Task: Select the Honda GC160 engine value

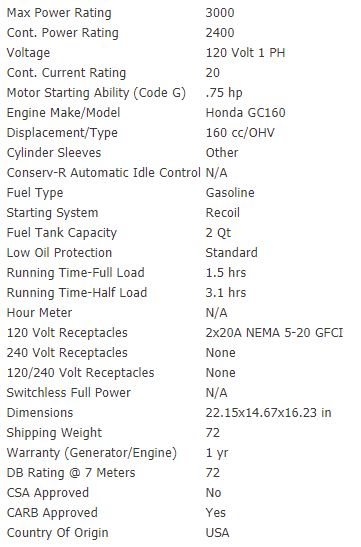Action: pyautogui.click(x=246, y=113)
